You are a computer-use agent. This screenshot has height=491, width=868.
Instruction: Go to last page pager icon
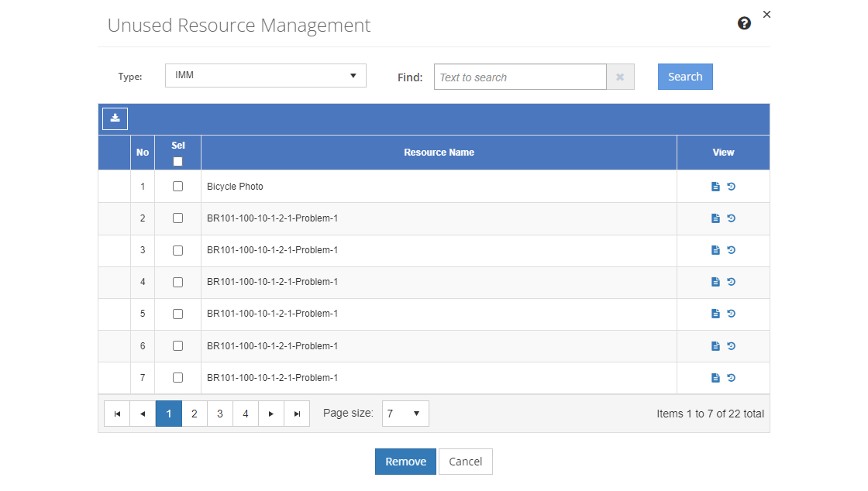tap(297, 414)
